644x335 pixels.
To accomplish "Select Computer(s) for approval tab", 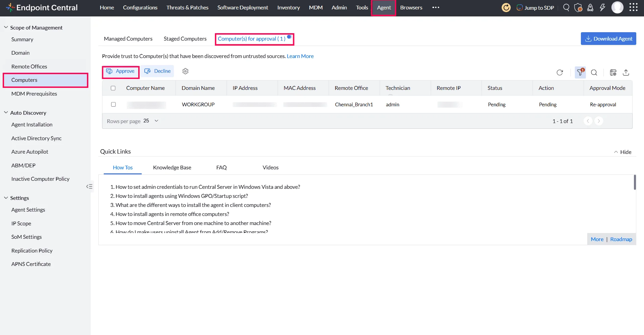I will click(251, 39).
